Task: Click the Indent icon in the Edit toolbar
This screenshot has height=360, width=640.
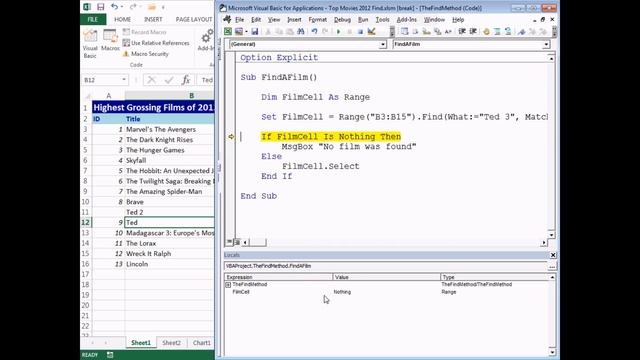Action: coord(462,31)
